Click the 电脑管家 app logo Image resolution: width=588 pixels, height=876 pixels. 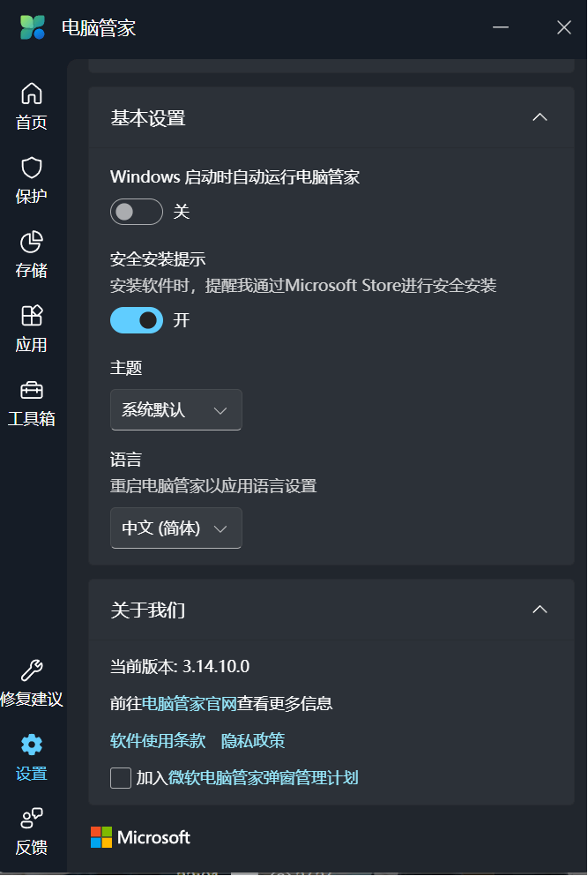tap(33, 27)
